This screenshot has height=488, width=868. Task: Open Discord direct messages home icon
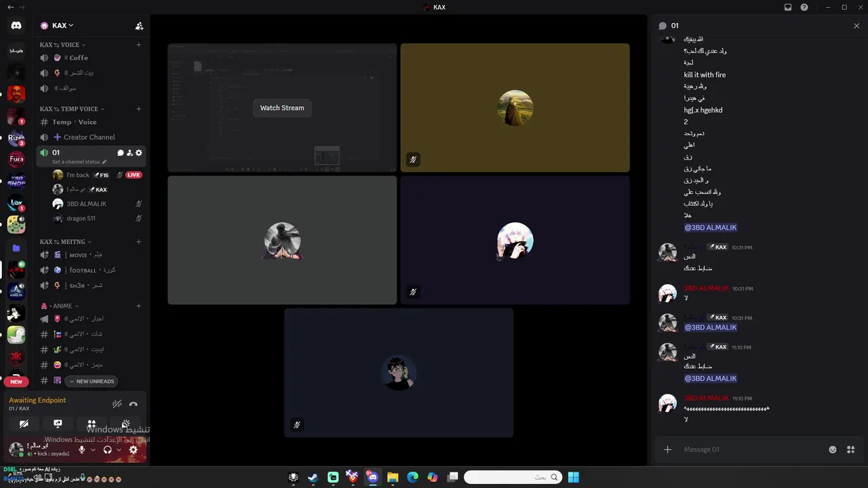pos(16,26)
